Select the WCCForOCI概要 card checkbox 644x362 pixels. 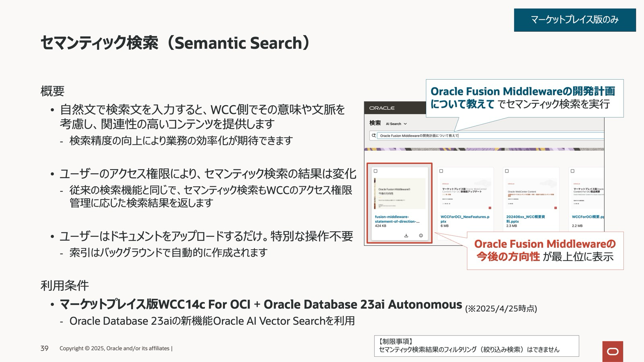[572, 171]
